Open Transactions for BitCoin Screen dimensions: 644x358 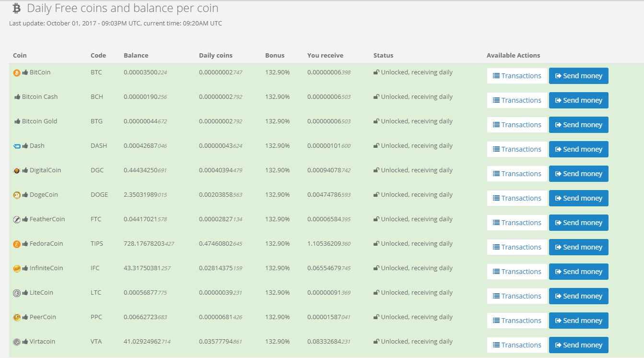point(517,76)
